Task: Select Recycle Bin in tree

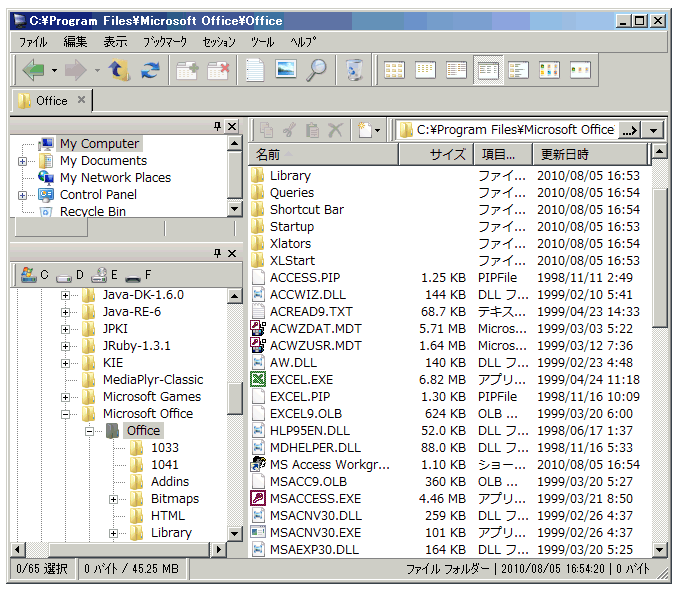Action: click(93, 212)
